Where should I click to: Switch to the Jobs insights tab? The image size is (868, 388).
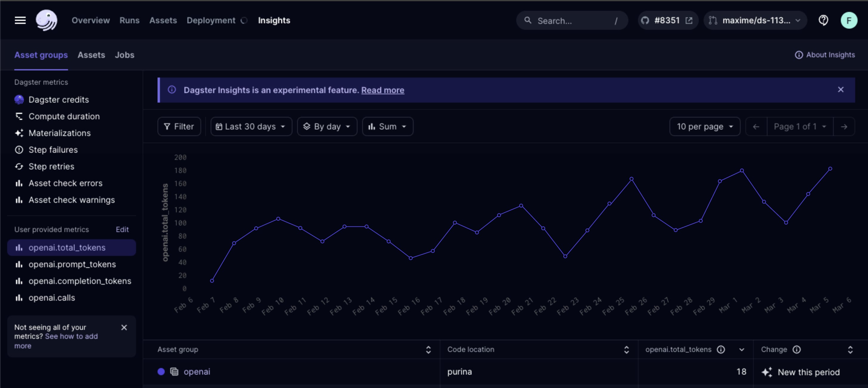click(x=124, y=55)
